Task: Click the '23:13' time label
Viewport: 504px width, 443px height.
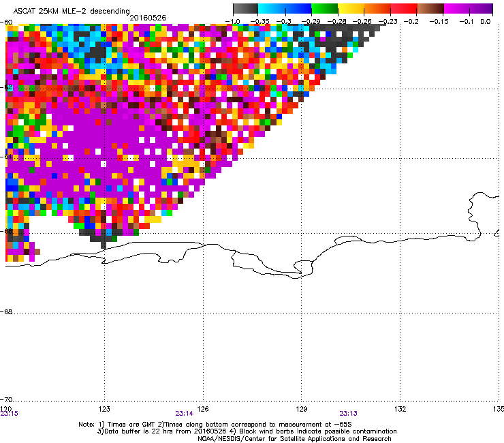Action: click(349, 414)
